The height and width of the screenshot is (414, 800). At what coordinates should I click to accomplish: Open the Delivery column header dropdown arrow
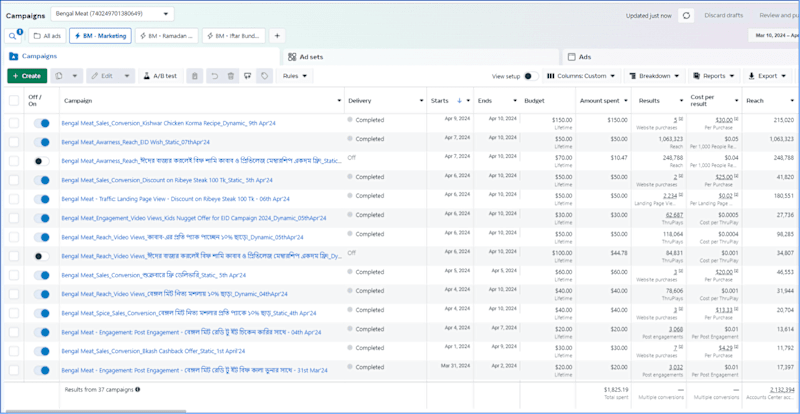421,101
